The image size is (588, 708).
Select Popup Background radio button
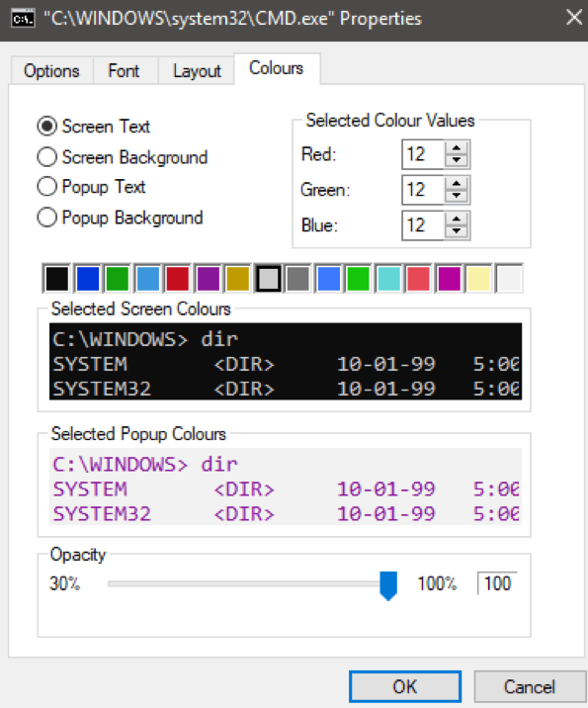tap(46, 218)
